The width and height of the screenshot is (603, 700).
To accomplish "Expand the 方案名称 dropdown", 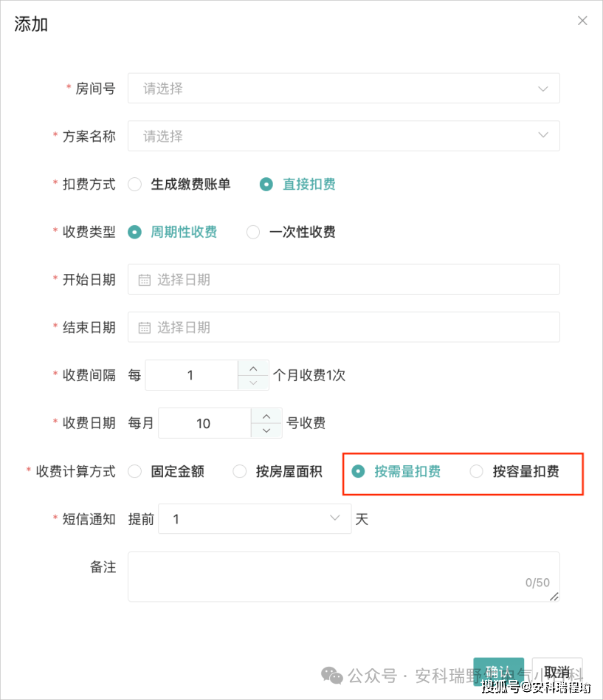I will point(344,136).
